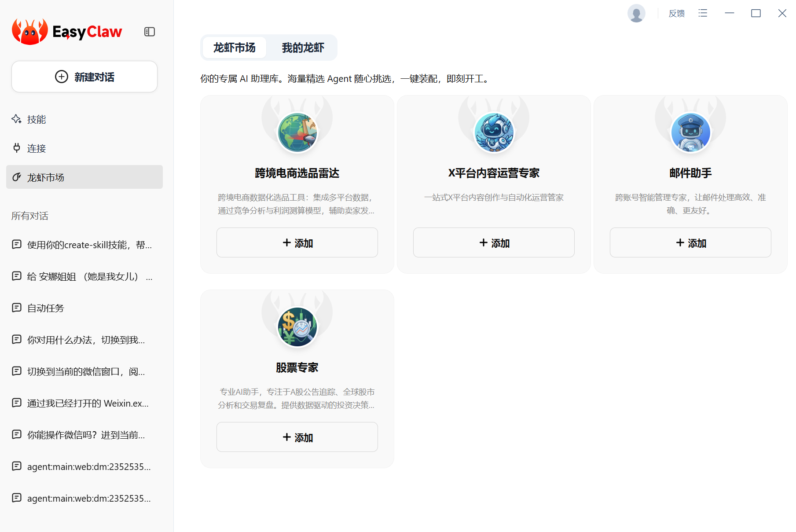796x532 pixels.
Task: Click the 邮件助手 postman robot avatar
Action: [x=690, y=132]
